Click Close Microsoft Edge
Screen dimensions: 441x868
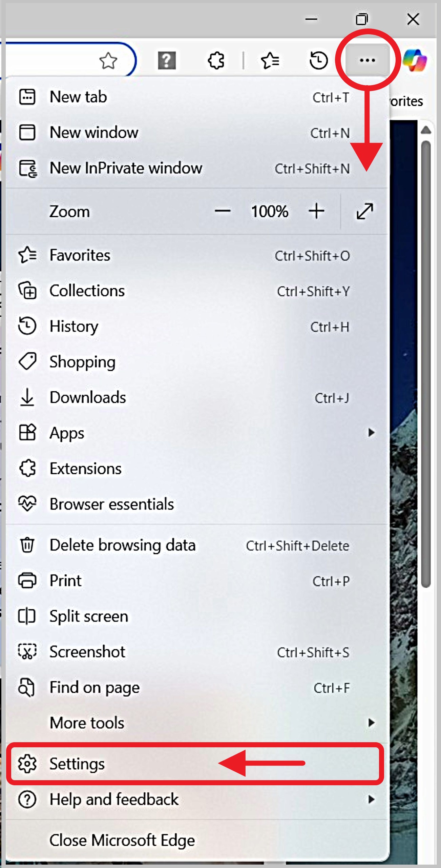[122, 840]
